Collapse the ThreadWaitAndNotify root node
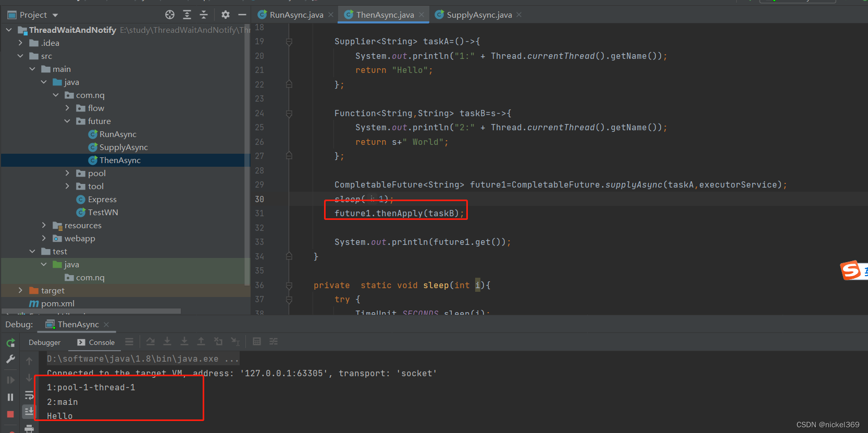The image size is (868, 433). pyautogui.click(x=9, y=30)
